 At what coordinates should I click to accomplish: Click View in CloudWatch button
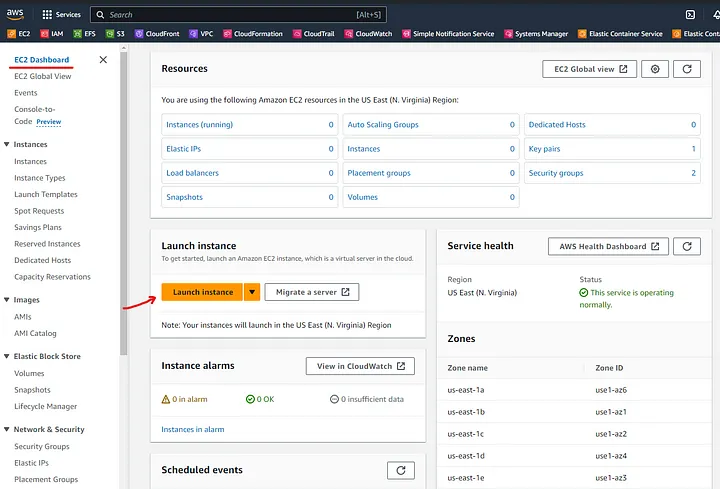coord(360,366)
